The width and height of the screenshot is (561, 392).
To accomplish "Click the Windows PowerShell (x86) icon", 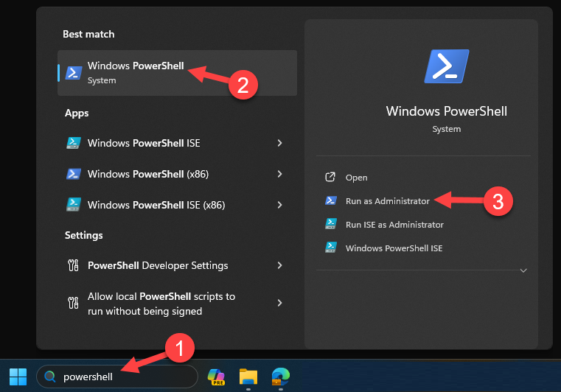I will [x=74, y=174].
